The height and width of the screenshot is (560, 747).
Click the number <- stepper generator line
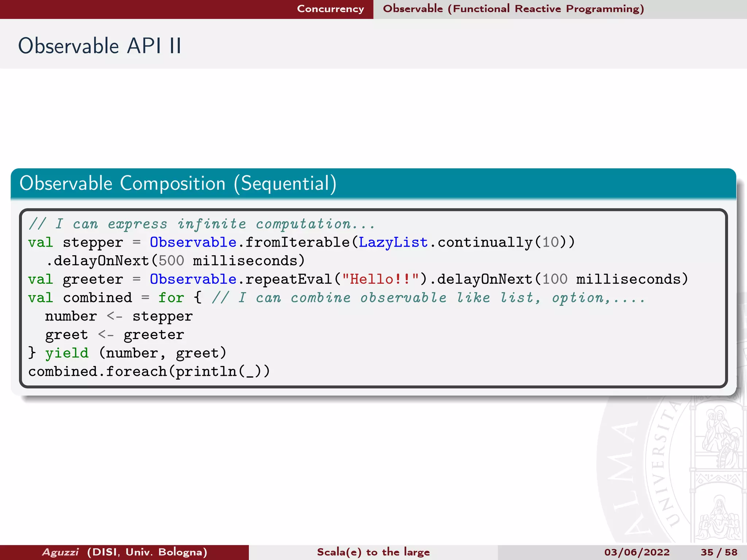point(119,316)
